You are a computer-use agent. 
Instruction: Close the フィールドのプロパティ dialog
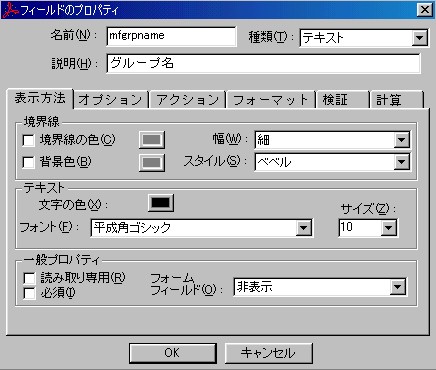click(x=425, y=10)
